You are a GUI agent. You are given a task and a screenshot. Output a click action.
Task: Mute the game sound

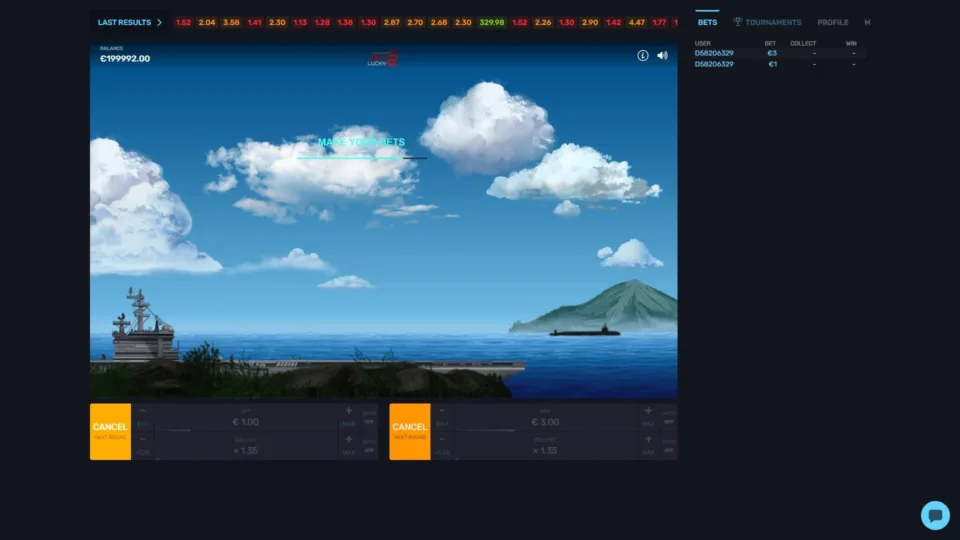(662, 56)
